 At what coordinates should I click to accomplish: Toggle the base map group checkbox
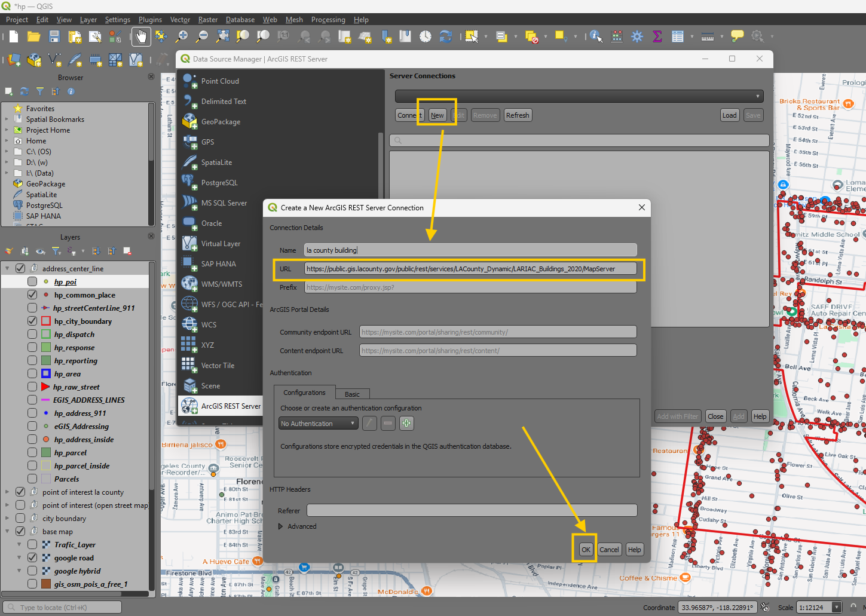20,531
